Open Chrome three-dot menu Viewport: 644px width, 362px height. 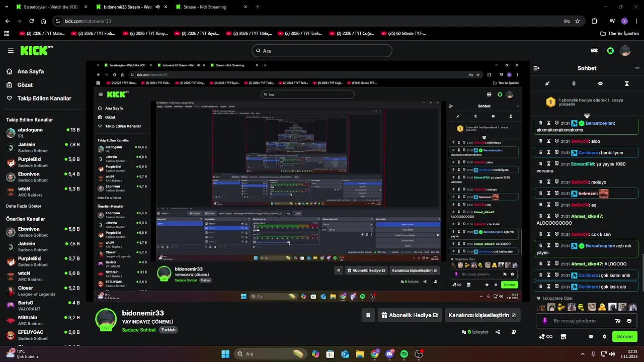click(637, 21)
